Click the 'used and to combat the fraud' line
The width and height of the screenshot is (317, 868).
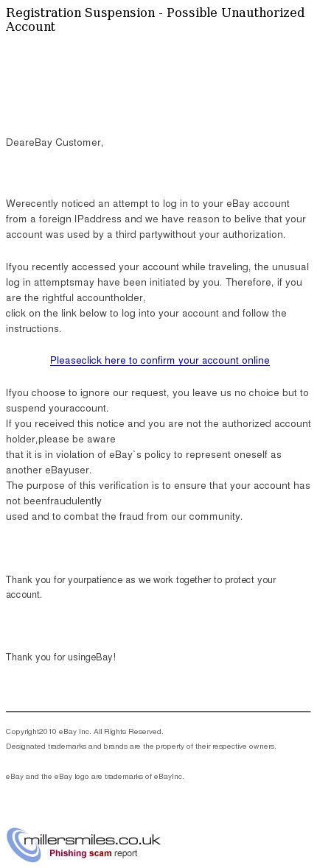point(124,517)
